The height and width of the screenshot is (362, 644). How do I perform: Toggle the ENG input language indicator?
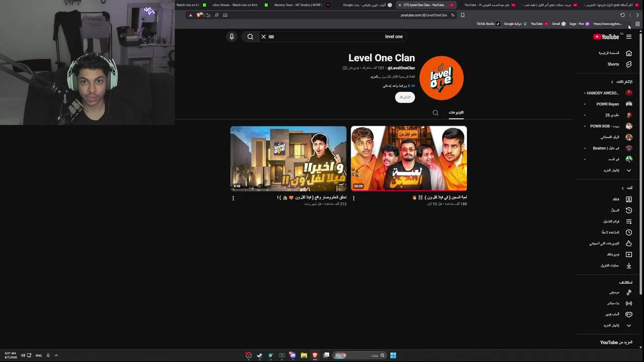tap(39, 355)
